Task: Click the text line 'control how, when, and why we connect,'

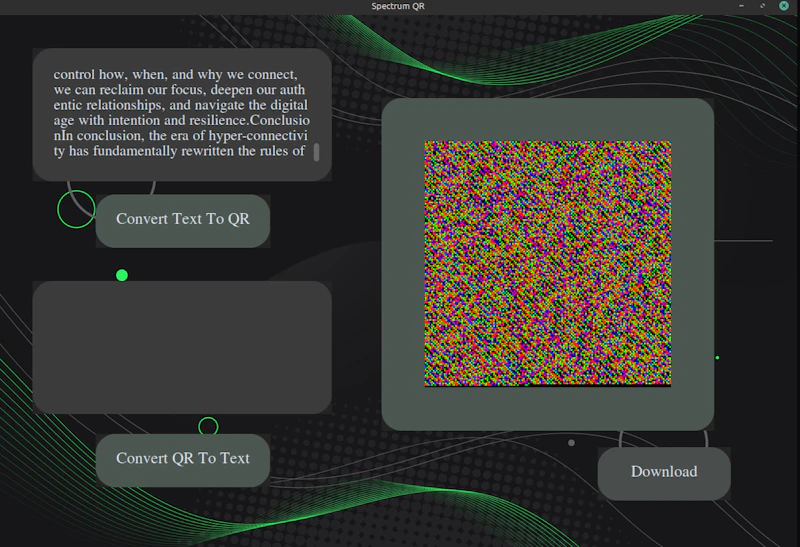Action: click(x=176, y=74)
